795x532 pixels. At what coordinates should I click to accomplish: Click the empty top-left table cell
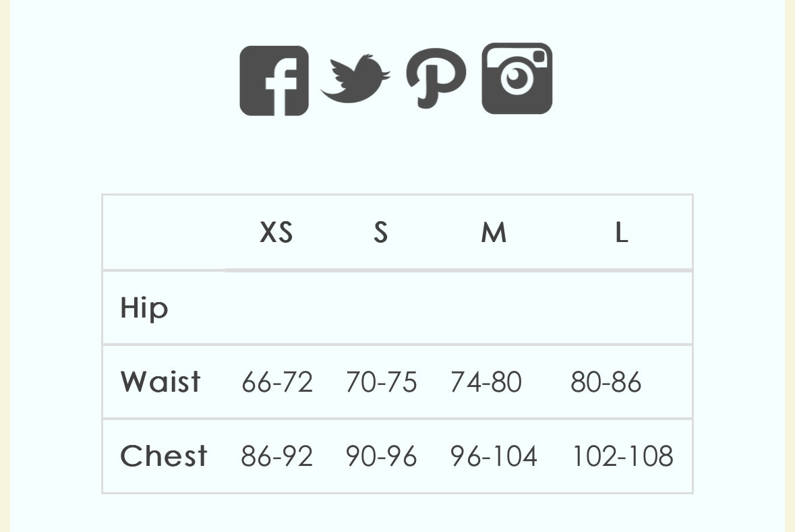click(164, 233)
